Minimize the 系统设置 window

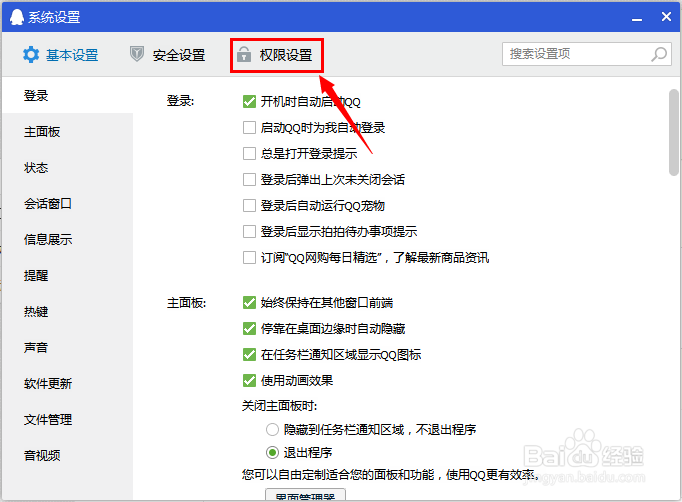click(x=637, y=18)
